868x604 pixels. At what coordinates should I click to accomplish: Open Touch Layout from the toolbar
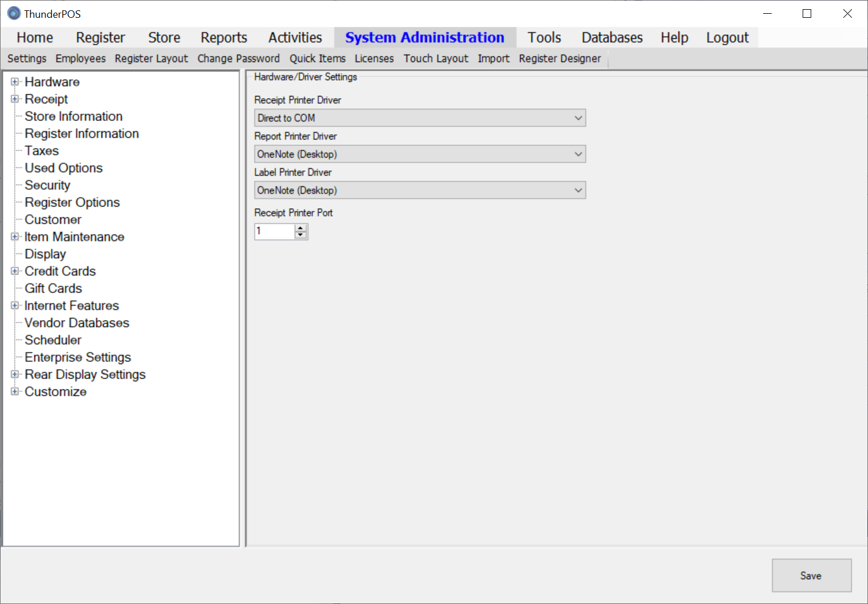(x=436, y=59)
